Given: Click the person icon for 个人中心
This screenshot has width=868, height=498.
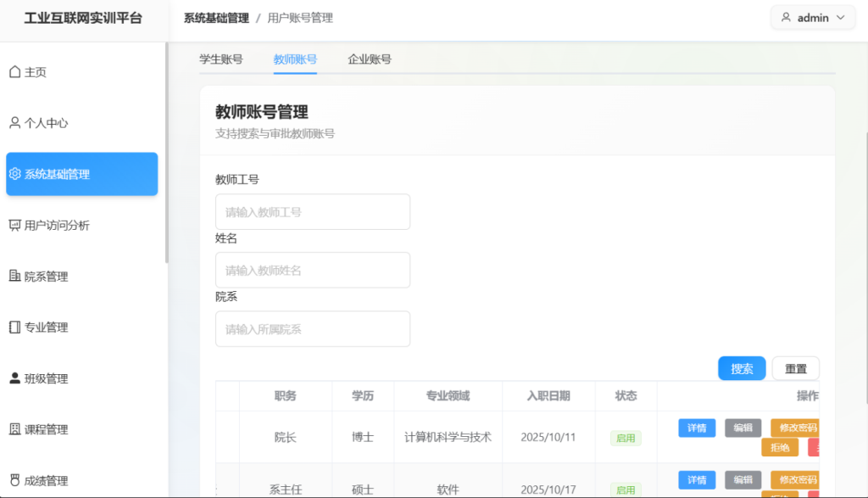Looking at the screenshot, I should 14,123.
